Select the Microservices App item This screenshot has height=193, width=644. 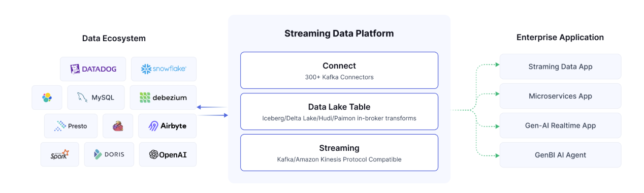[560, 96]
